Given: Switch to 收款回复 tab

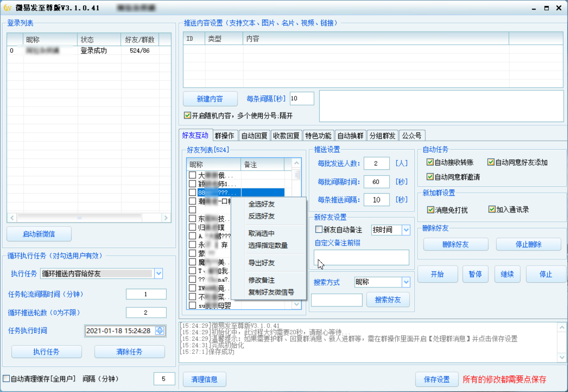Looking at the screenshot, I should tap(286, 135).
